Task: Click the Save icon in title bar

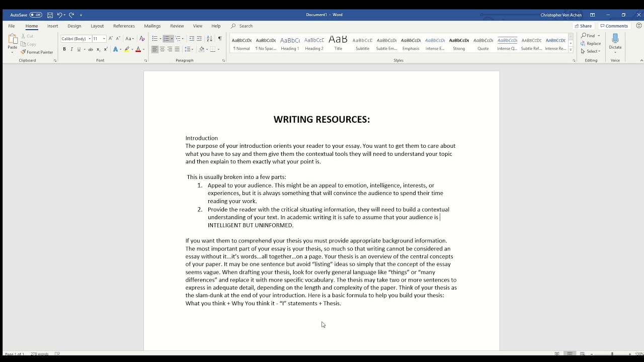Action: (50, 15)
